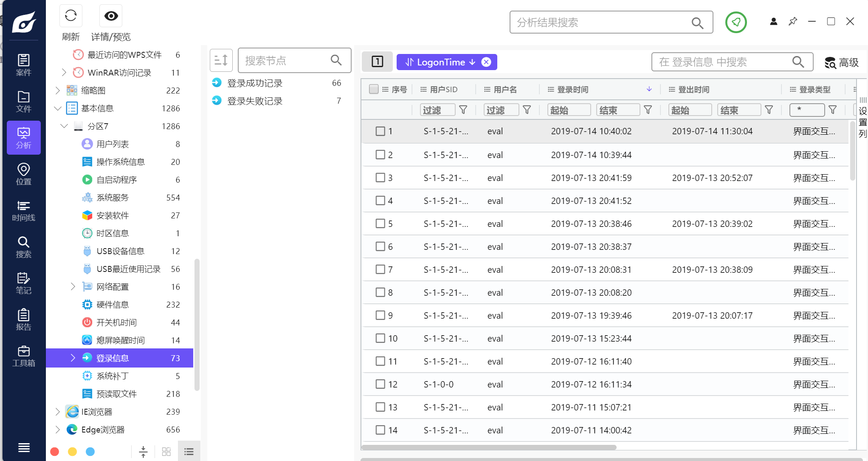Click the magnifier in global results search

coord(697,23)
